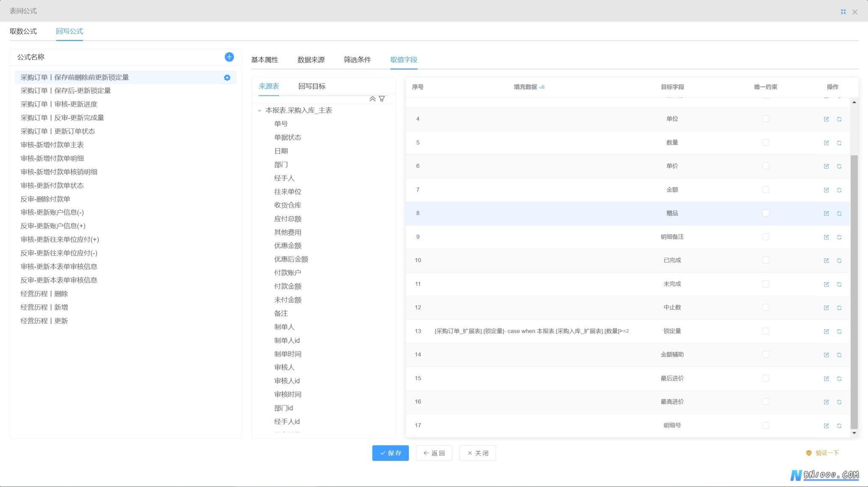Tick unique constraint checkbox for 锁定量
868x487 pixels.
(766, 331)
